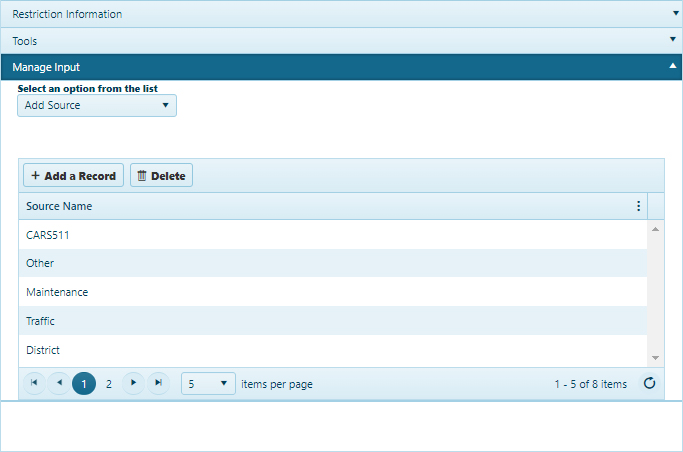Open the items per page dropdown
Screen dimensions: 683x452
[208, 384]
